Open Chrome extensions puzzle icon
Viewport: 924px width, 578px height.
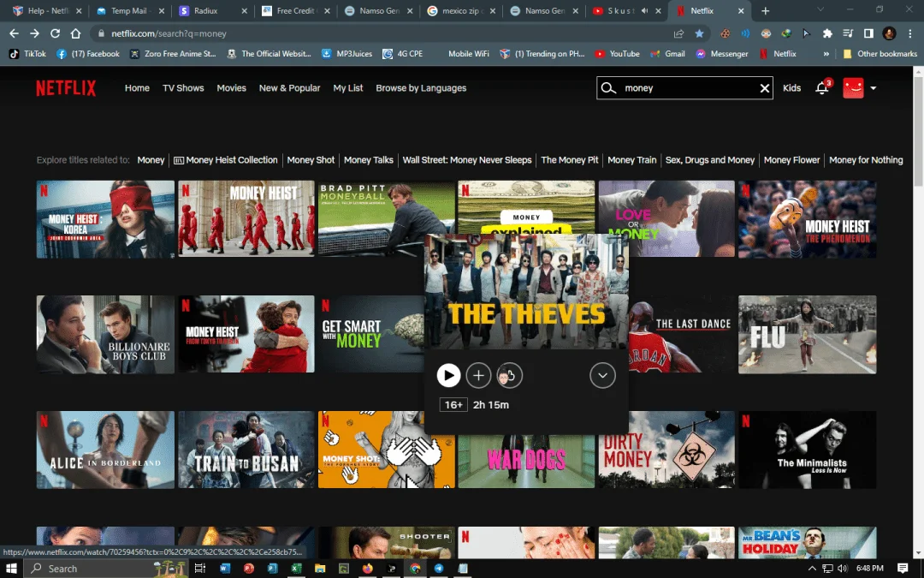tap(827, 33)
